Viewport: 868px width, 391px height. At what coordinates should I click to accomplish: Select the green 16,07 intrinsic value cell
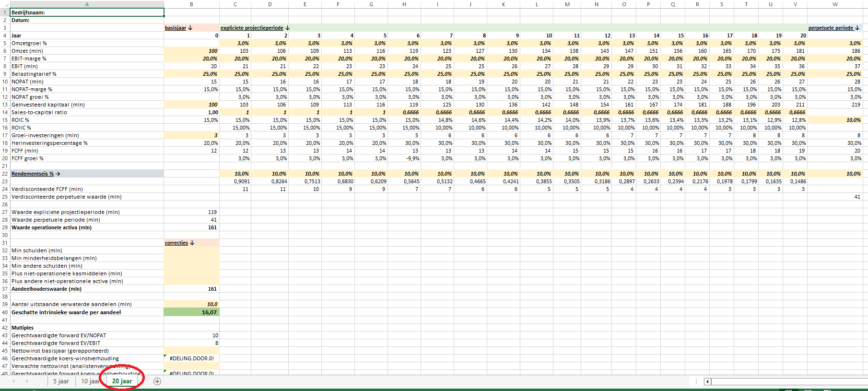tap(191, 312)
